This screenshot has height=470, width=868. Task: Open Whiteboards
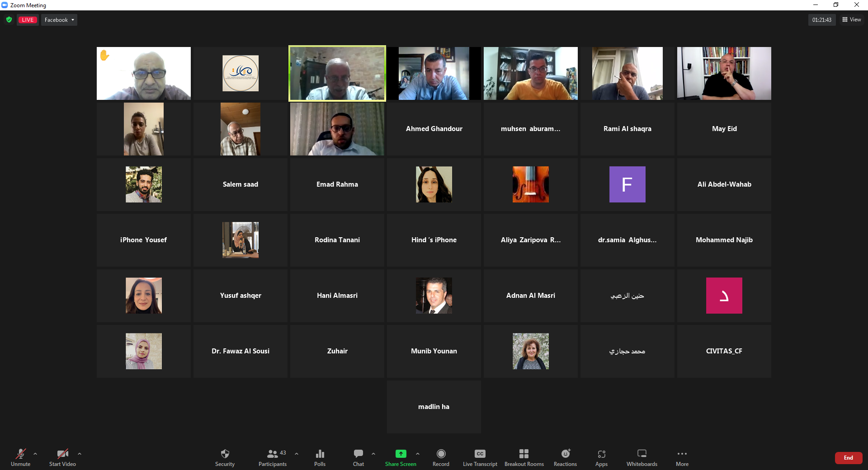642,457
